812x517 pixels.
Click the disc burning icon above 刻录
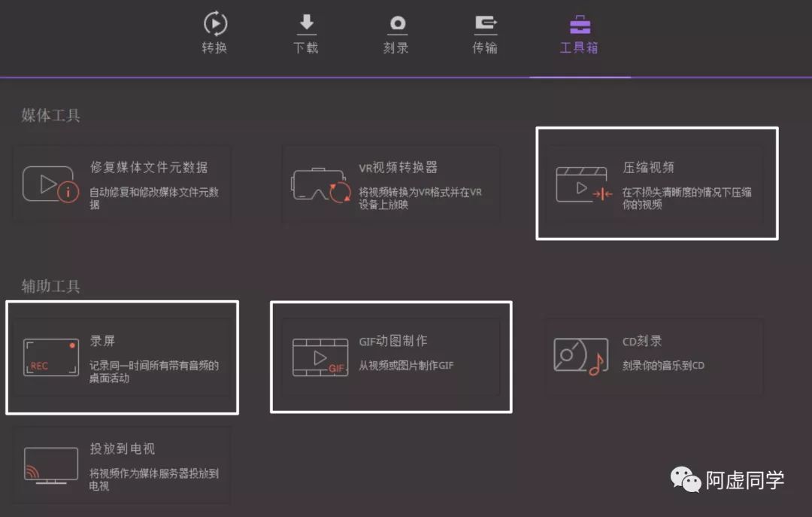396,23
